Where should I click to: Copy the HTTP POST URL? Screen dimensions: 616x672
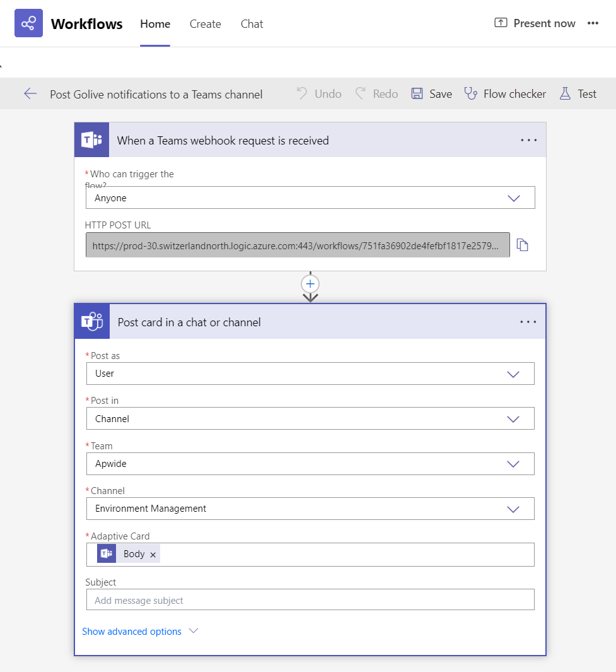(522, 245)
